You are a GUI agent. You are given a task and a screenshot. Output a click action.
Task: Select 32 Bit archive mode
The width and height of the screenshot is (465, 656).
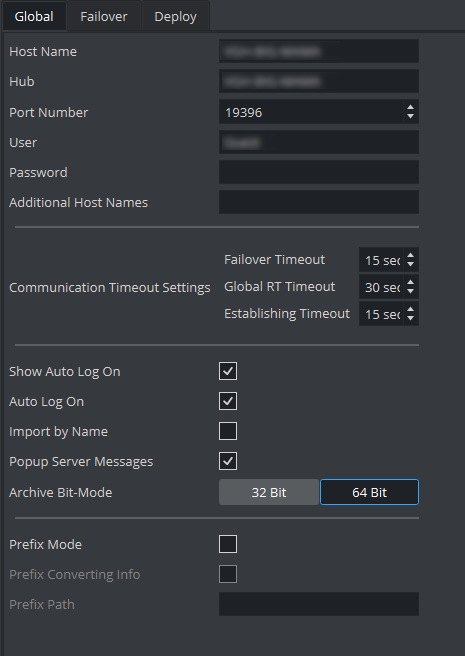(269, 492)
